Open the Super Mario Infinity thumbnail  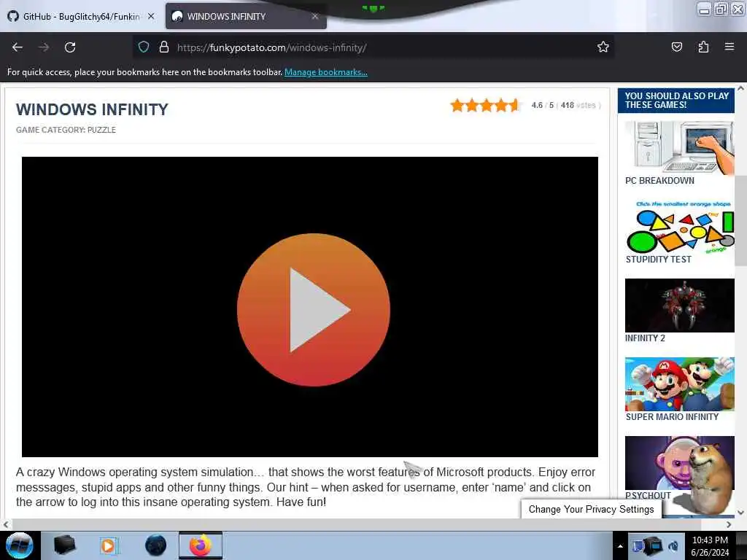point(679,384)
